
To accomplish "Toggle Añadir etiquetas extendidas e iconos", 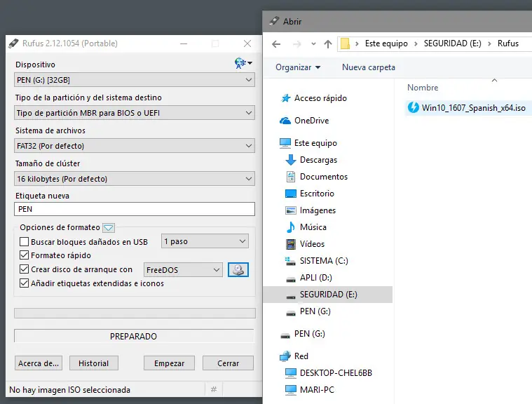I will pos(24,283).
